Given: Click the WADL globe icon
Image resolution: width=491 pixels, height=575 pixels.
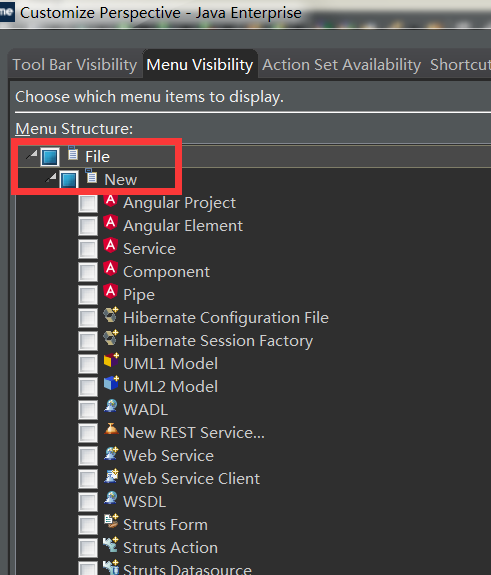Looking at the screenshot, I should pos(111,406).
